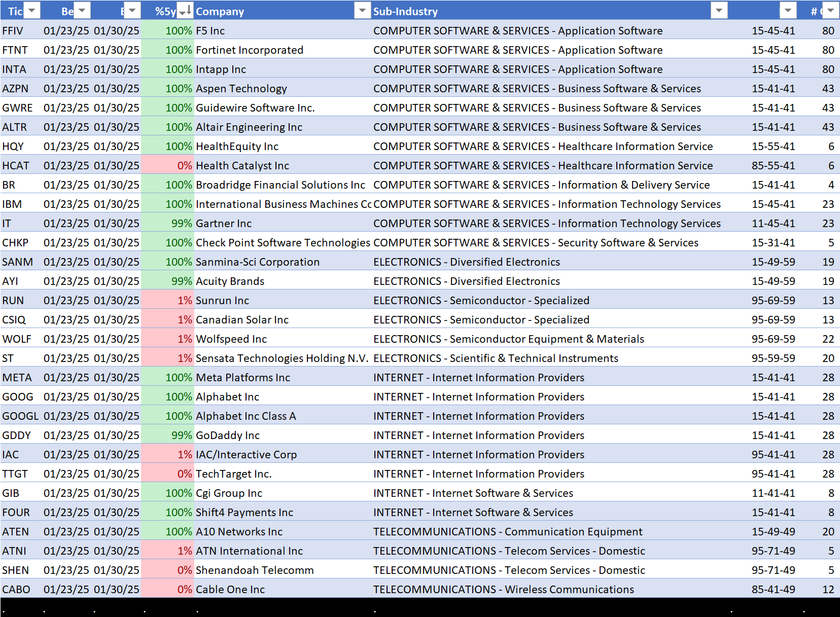Image resolution: width=840 pixels, height=617 pixels.
Task: Select 'Guidewire Software Inc.' cell
Action: click(283, 107)
